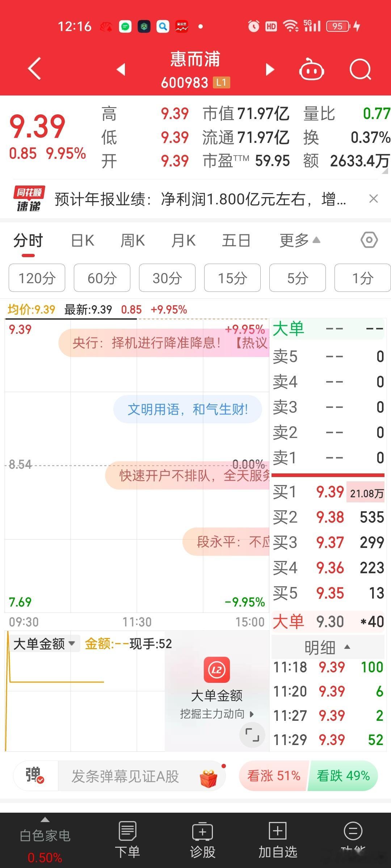Viewport: 391px width, 868px height.
Task: Expand chart with fullscreen corner icon
Action: click(252, 735)
